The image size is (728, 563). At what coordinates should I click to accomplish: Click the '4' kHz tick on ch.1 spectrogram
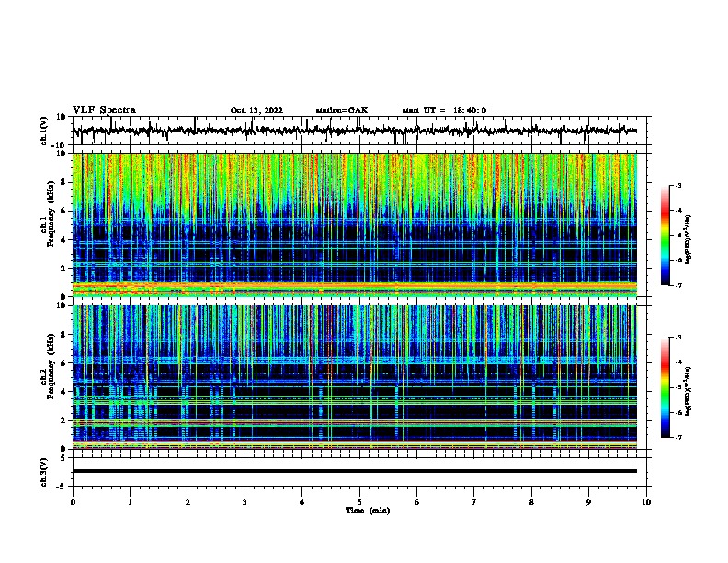64,240
